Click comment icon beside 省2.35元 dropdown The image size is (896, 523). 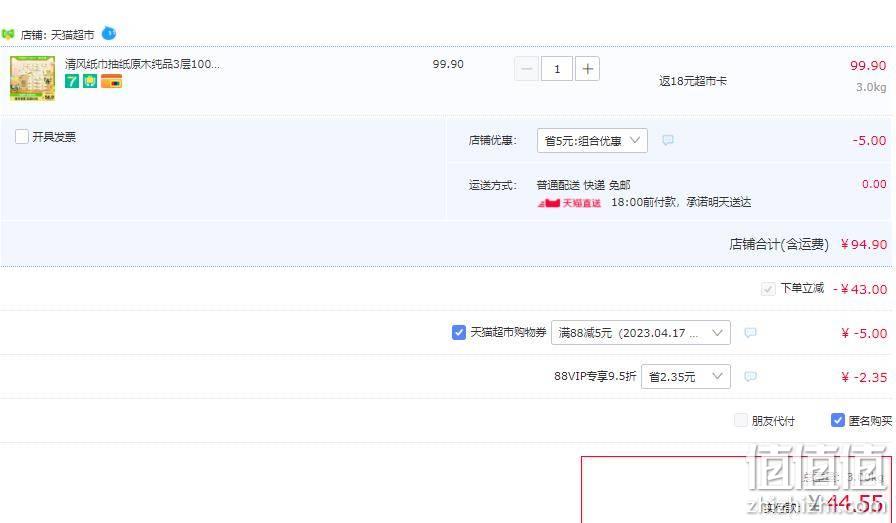coord(750,377)
